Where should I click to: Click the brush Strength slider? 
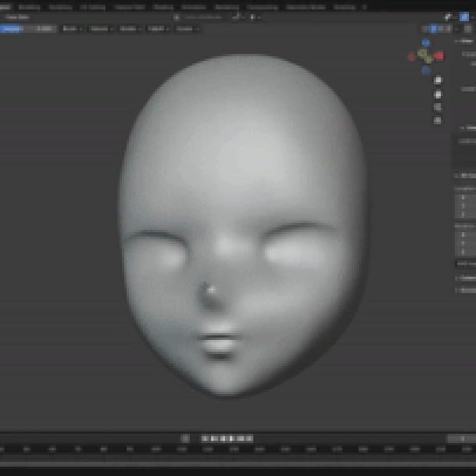(x=40, y=29)
